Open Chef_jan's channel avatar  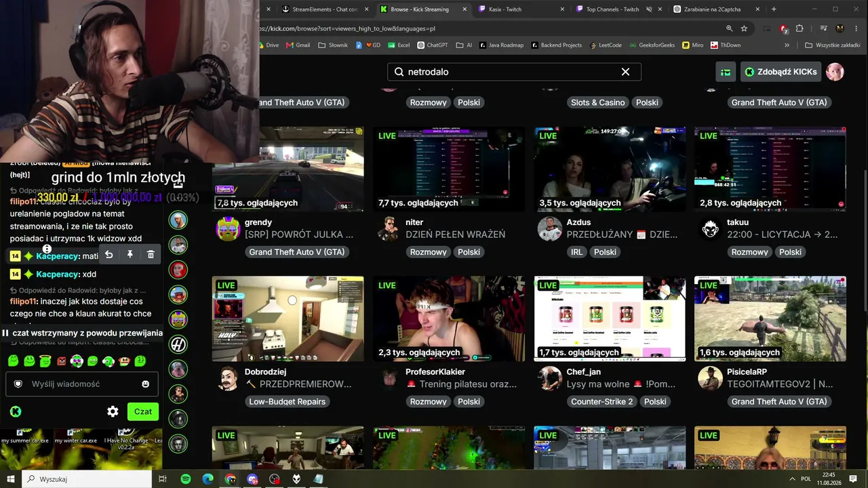[549, 379]
